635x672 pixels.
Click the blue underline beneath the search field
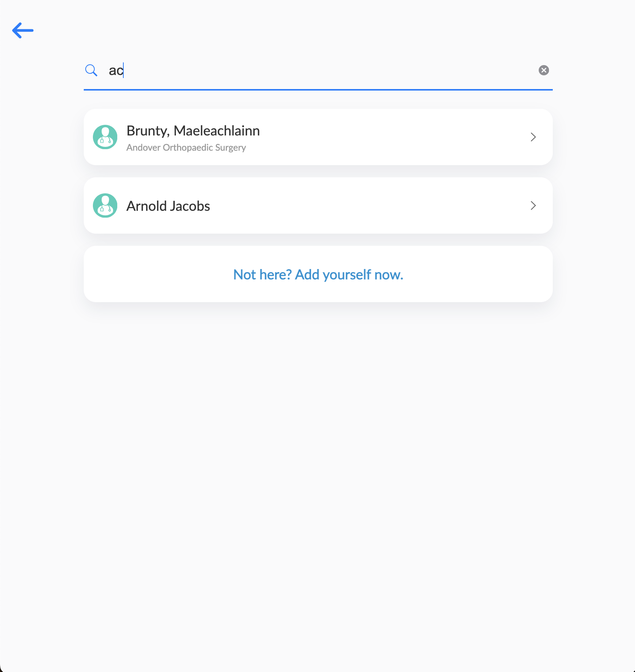point(318,90)
